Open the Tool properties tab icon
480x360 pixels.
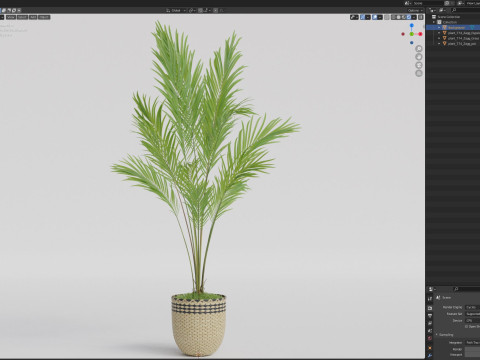tap(430, 299)
